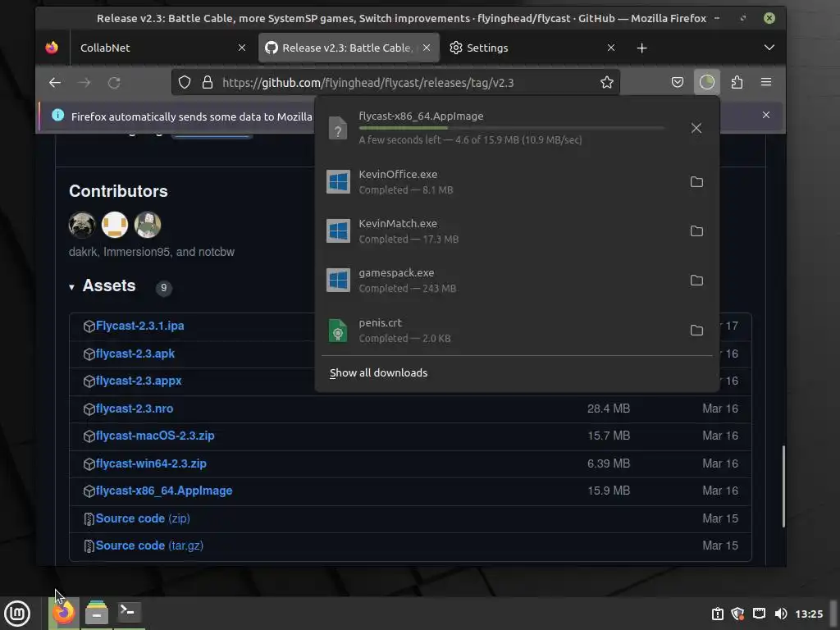The height and width of the screenshot is (630, 840).
Task: Close the Settings tab
Action: 610,48
